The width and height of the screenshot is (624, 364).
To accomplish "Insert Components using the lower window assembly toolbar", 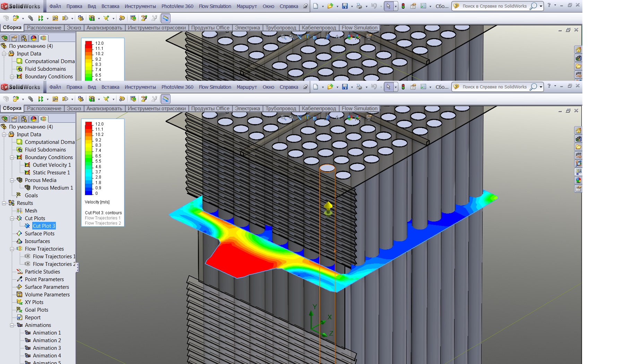I will click(x=16, y=99).
